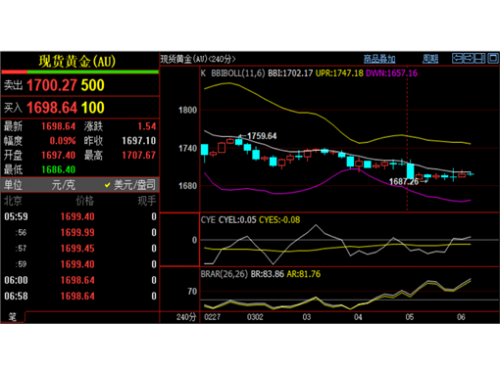
Task: Click the 卖出 sell price 1700.27
Action: click(x=52, y=85)
